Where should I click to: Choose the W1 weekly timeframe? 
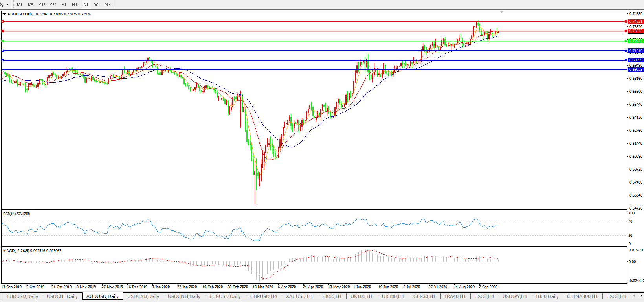coord(97,5)
